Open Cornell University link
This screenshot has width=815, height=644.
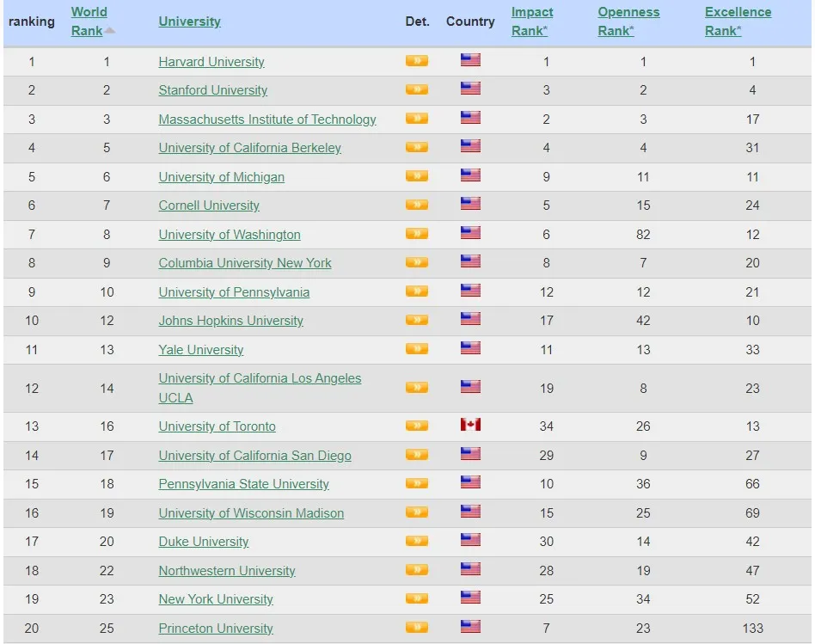[x=209, y=205]
